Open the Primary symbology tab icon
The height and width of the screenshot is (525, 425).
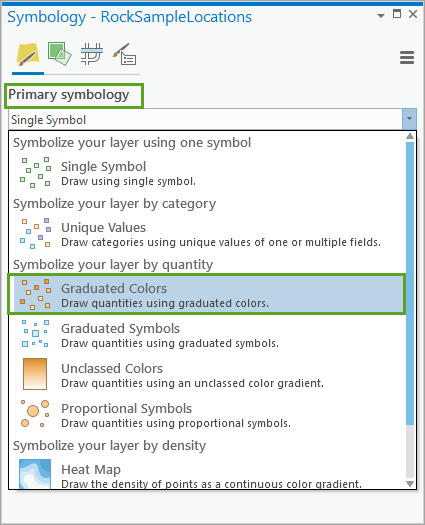click(28, 54)
